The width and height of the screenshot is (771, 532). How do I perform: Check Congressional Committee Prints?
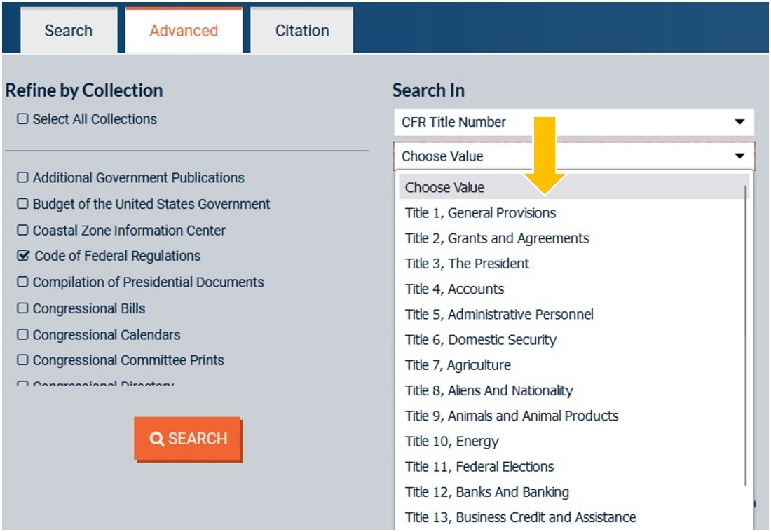coord(25,360)
